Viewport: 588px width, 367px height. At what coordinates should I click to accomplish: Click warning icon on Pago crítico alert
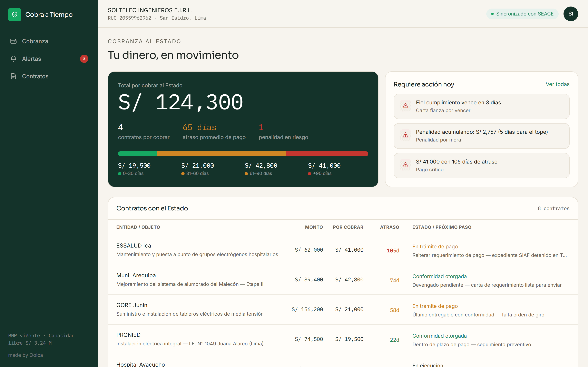point(405,165)
